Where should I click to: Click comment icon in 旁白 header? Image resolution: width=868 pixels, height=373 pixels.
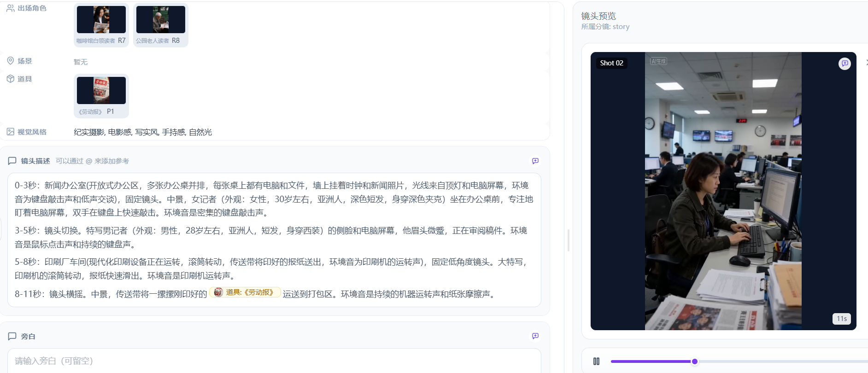535,336
